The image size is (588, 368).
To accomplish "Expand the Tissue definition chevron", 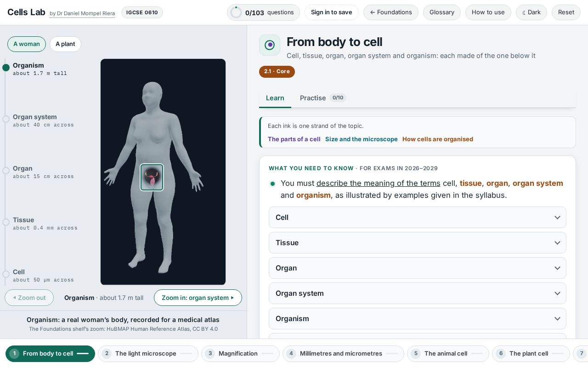I will 557,243.
